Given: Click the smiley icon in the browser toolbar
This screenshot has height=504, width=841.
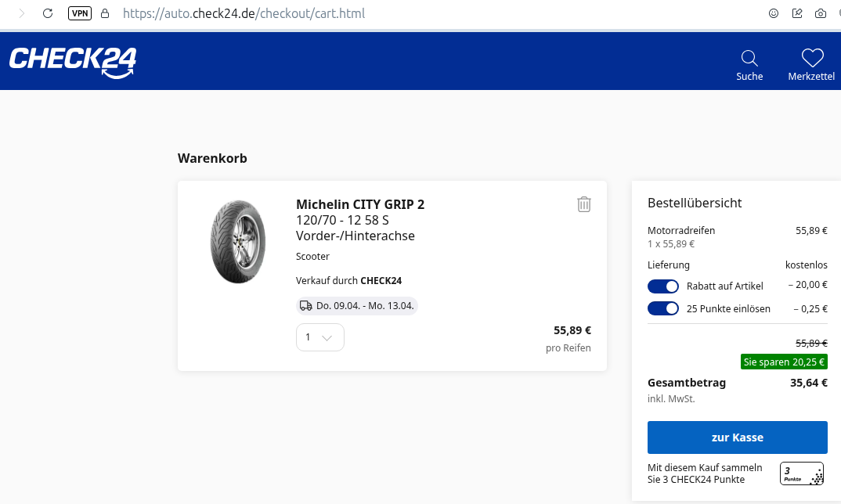Looking at the screenshot, I should (x=774, y=13).
